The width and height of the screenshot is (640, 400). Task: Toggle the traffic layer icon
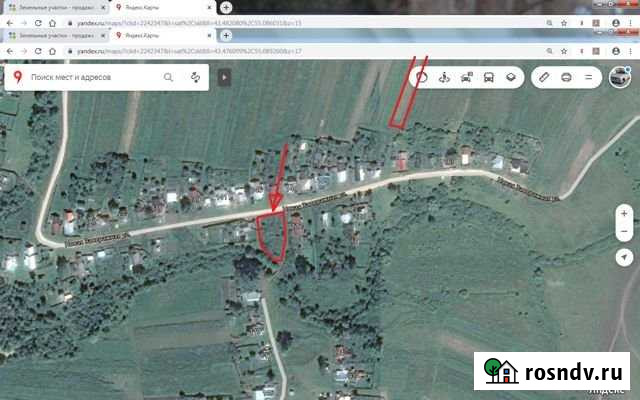(422, 77)
